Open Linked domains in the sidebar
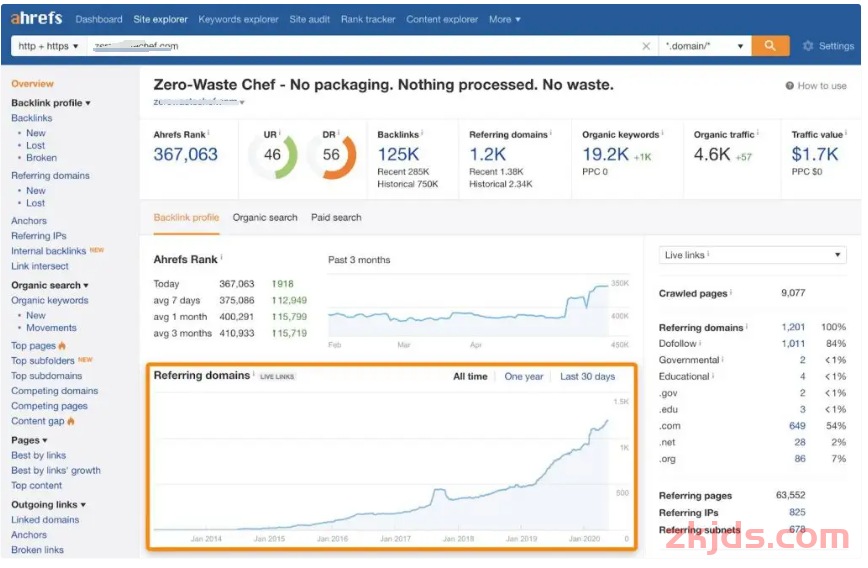Image resolution: width=868 pixels, height=568 pixels. click(45, 522)
